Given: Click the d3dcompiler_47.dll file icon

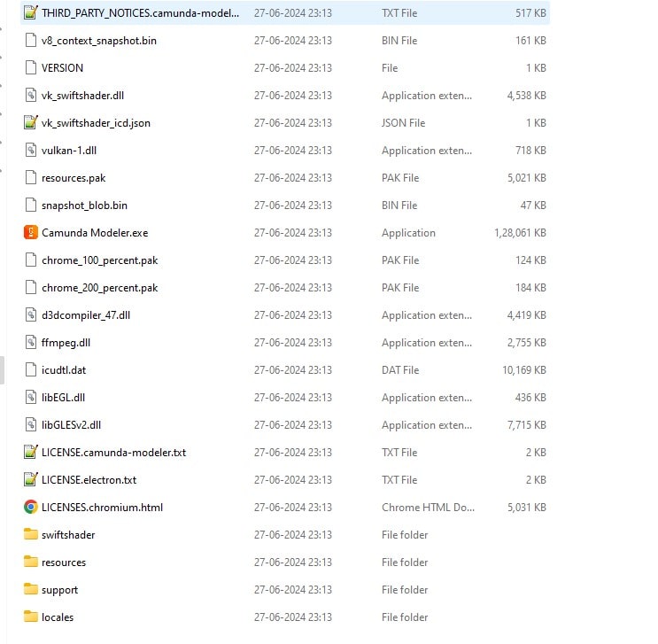Looking at the screenshot, I should 31,315.
